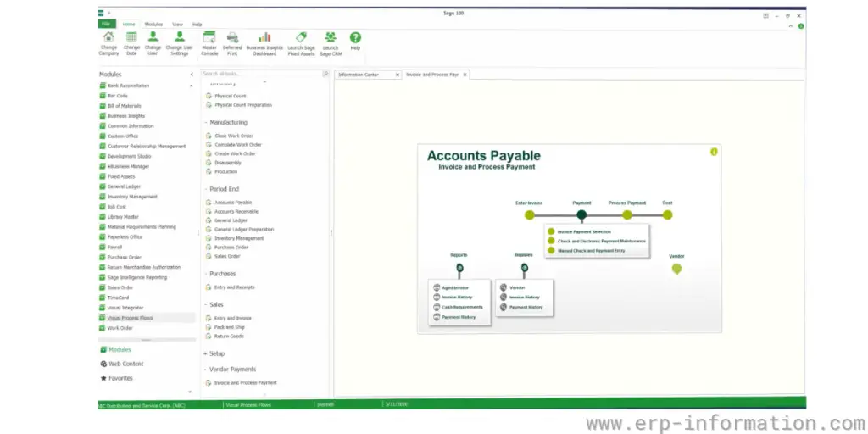The height and width of the screenshot is (434, 868).
Task: Collapse the Vendor Payments task group
Action: coord(205,369)
